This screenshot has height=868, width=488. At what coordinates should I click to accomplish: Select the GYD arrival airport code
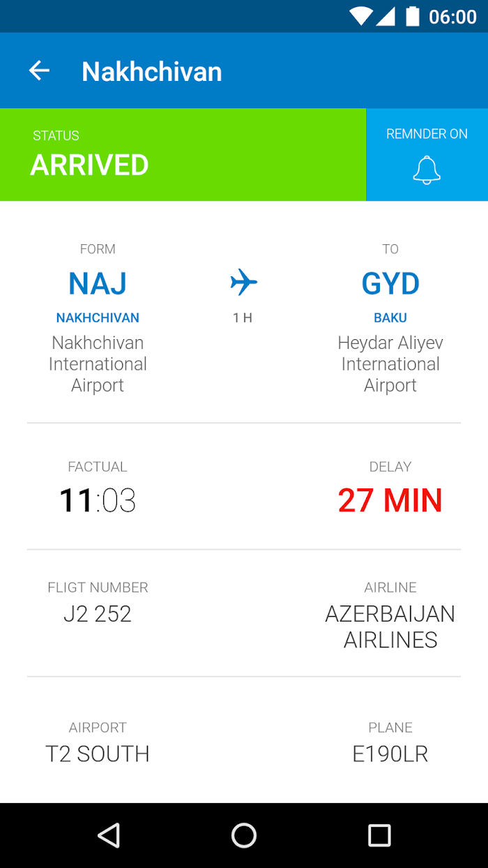pyautogui.click(x=390, y=283)
